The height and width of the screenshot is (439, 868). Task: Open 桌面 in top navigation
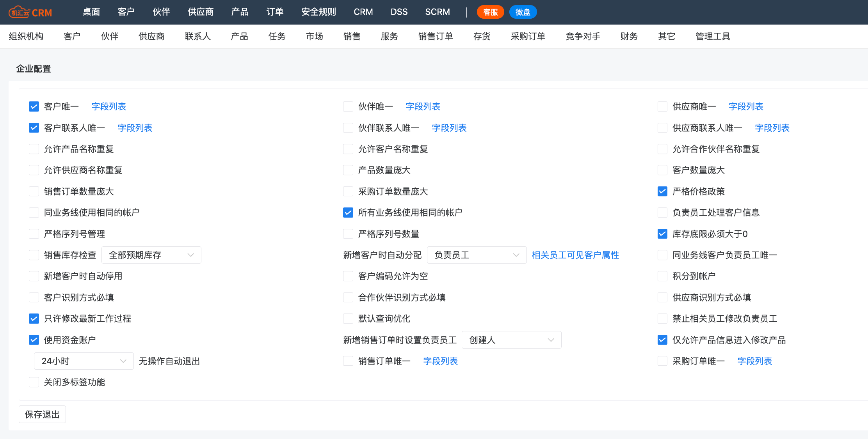pyautogui.click(x=91, y=12)
